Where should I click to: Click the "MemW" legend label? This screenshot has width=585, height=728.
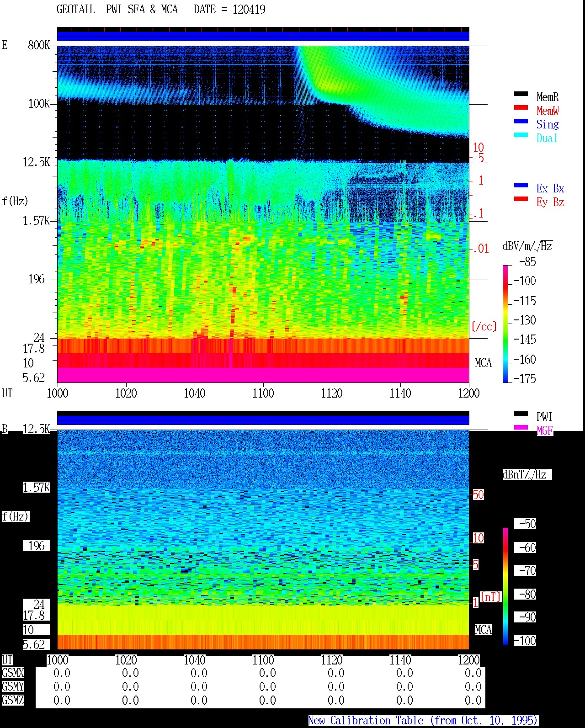point(548,111)
